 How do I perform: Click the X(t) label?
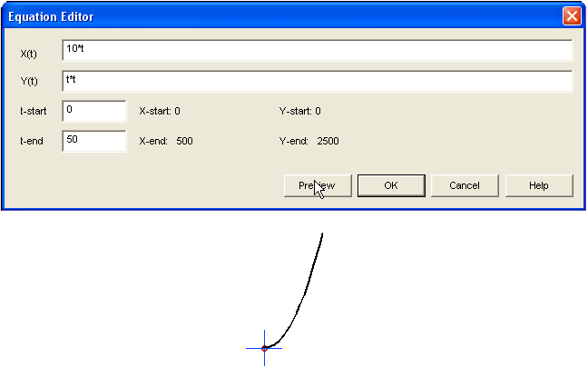click(30, 54)
